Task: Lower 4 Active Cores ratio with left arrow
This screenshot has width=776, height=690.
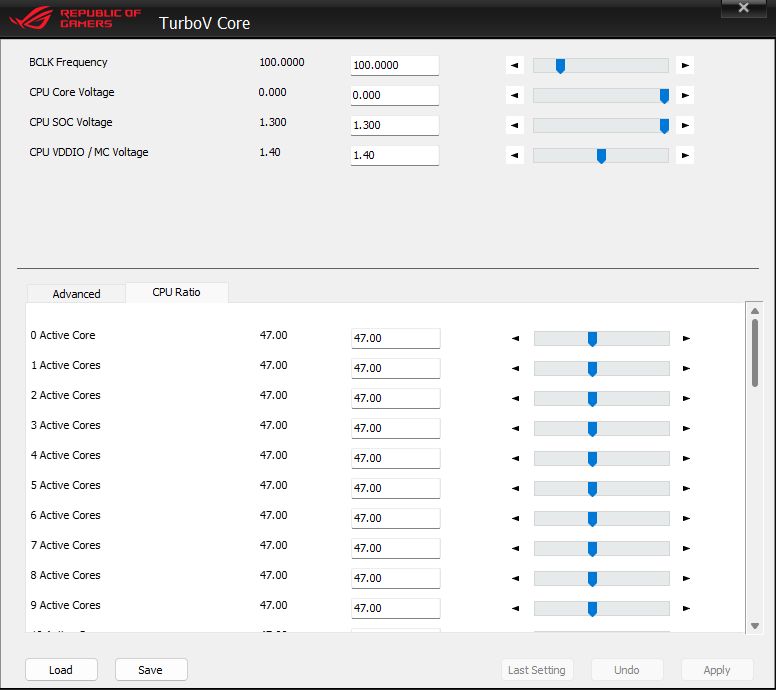Action: point(516,458)
